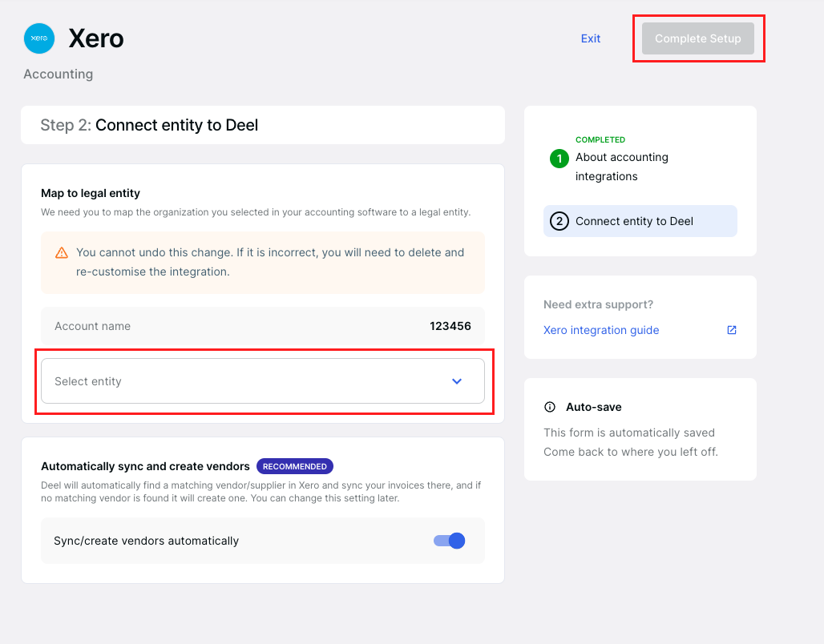This screenshot has width=824, height=644.
Task: Click 'This form is automatically saved' text
Action: coord(629,433)
